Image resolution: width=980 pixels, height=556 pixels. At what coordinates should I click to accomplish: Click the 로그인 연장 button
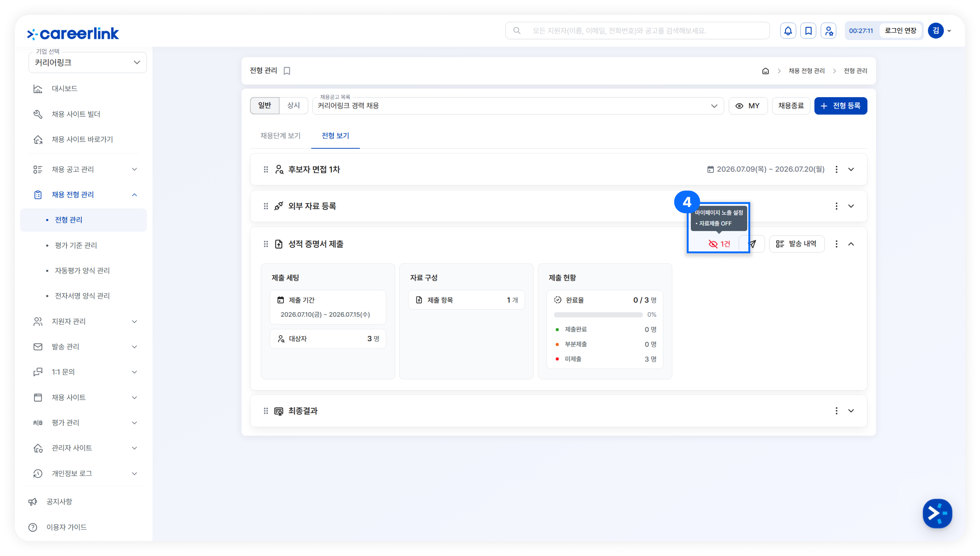point(900,31)
